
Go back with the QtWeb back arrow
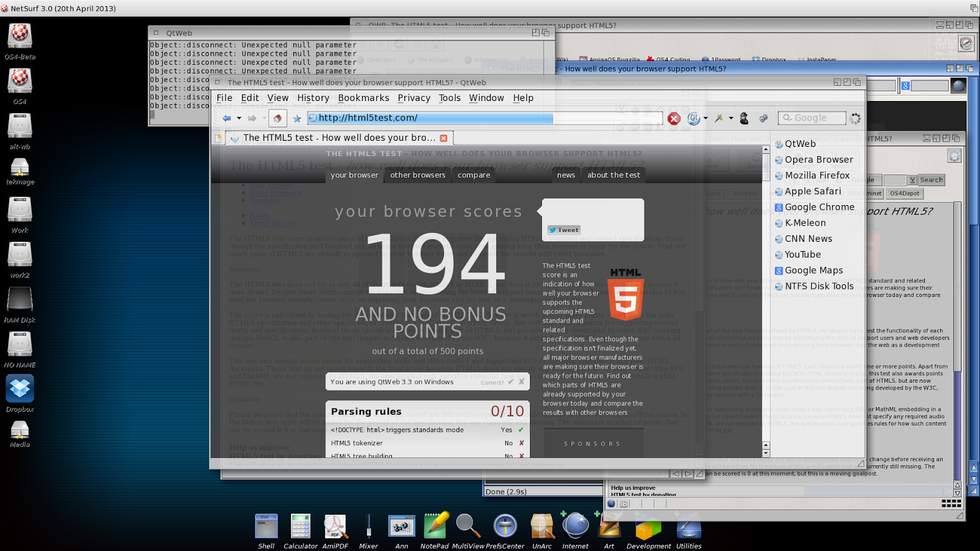(227, 118)
